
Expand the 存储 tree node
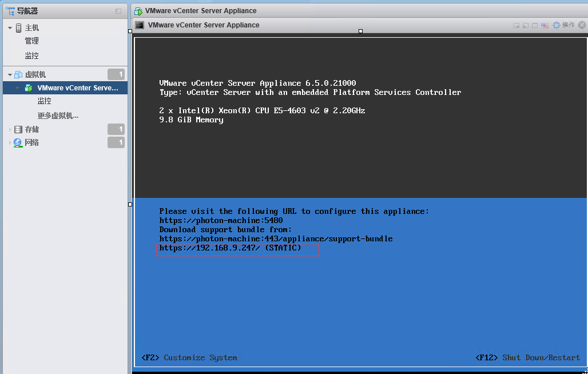pyautogui.click(x=10, y=130)
